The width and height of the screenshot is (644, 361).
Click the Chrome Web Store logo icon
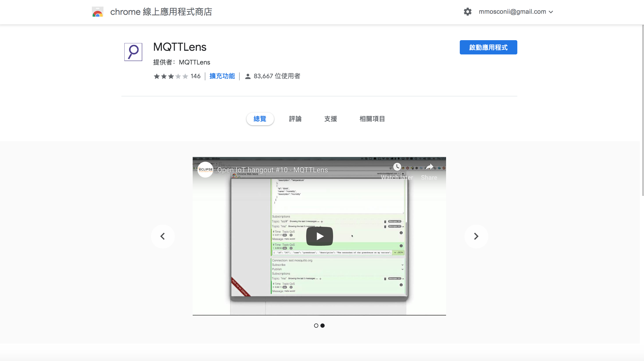[x=98, y=12]
